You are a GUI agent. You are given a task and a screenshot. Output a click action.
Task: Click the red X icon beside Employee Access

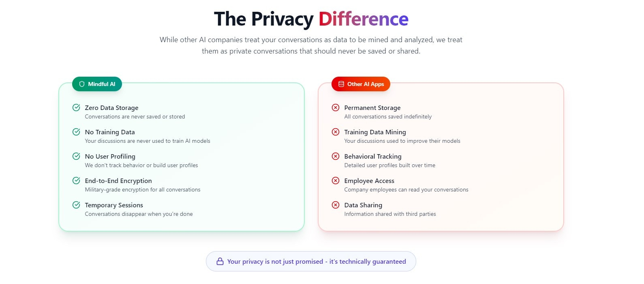336,181
